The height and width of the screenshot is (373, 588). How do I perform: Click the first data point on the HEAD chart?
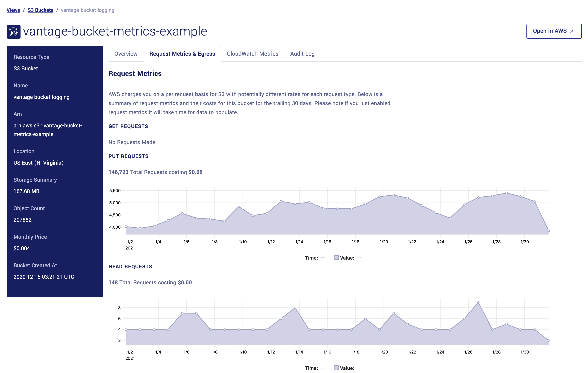(126, 330)
